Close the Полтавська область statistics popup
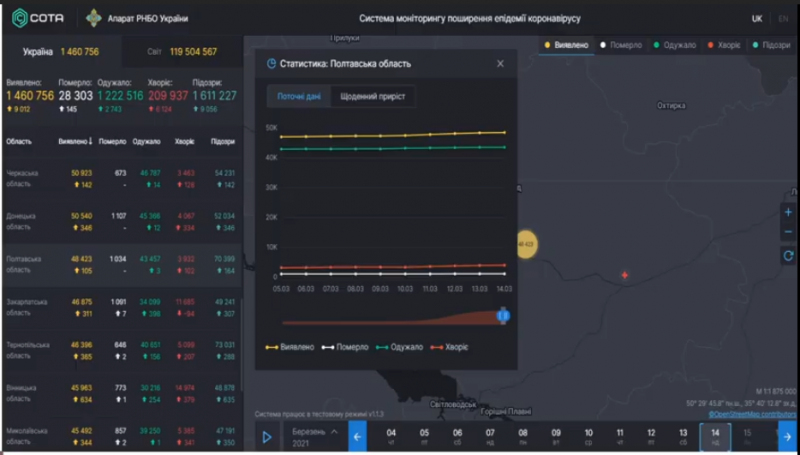The image size is (800, 455). 500,64
